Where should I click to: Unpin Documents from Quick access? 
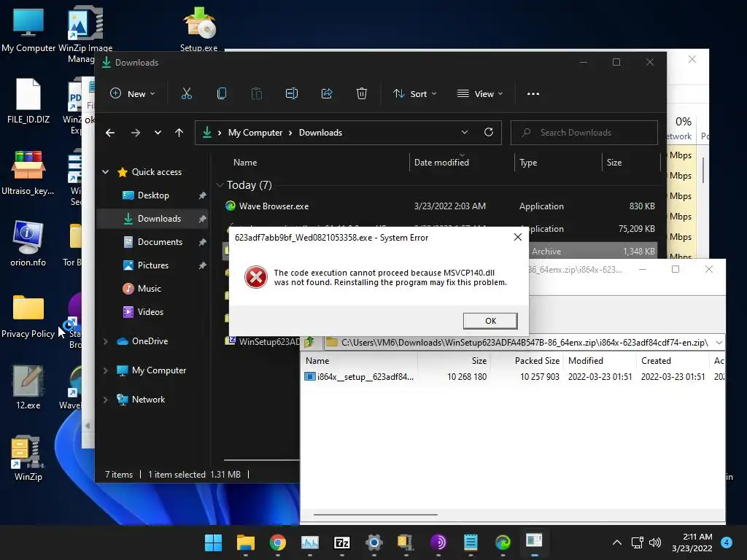(202, 242)
